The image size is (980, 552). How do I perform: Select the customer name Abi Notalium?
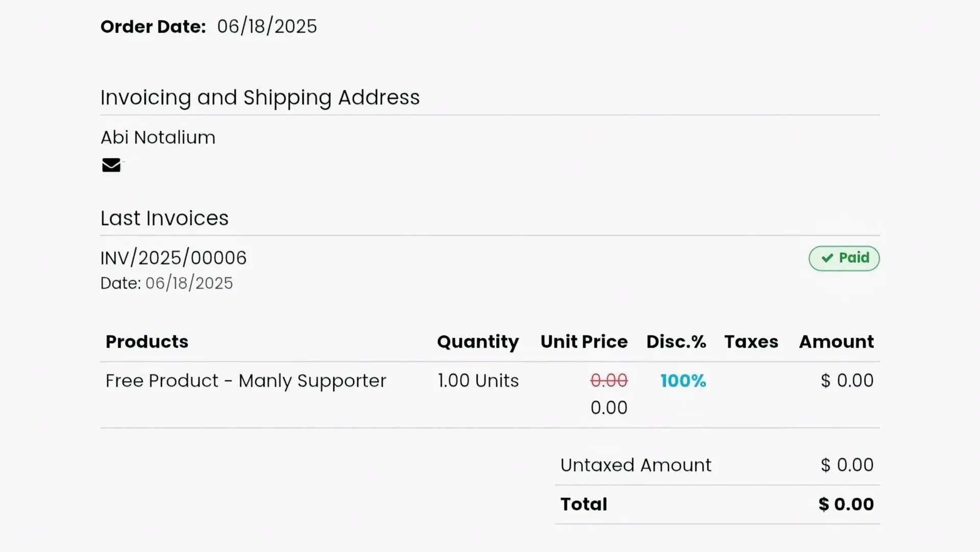(158, 137)
